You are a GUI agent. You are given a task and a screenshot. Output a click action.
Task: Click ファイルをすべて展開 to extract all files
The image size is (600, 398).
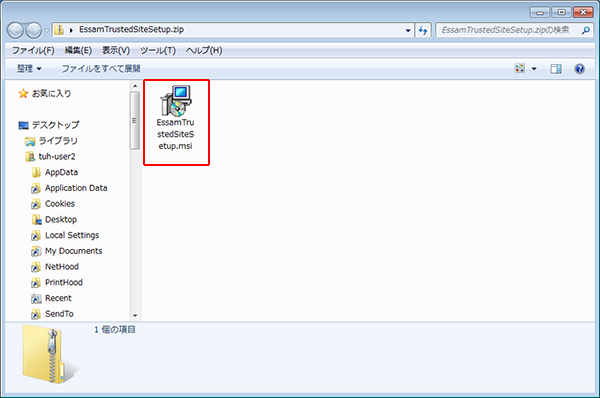pyautogui.click(x=101, y=69)
